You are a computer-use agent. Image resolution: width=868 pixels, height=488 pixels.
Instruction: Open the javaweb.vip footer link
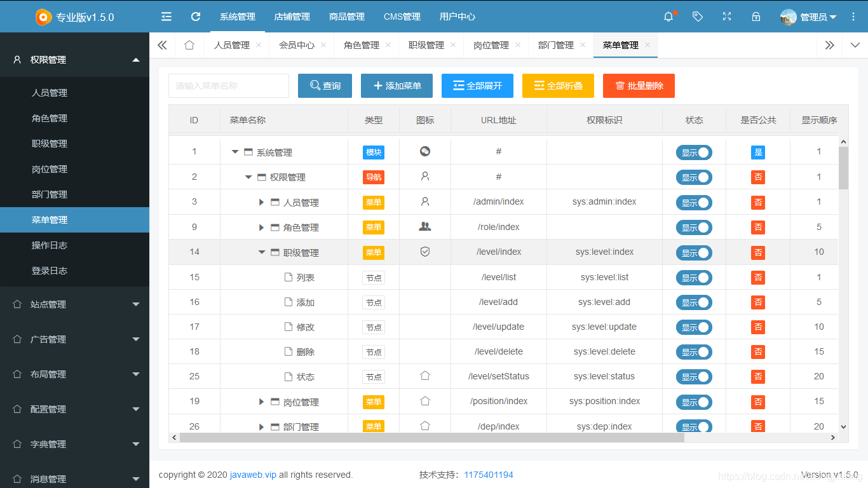click(x=253, y=475)
